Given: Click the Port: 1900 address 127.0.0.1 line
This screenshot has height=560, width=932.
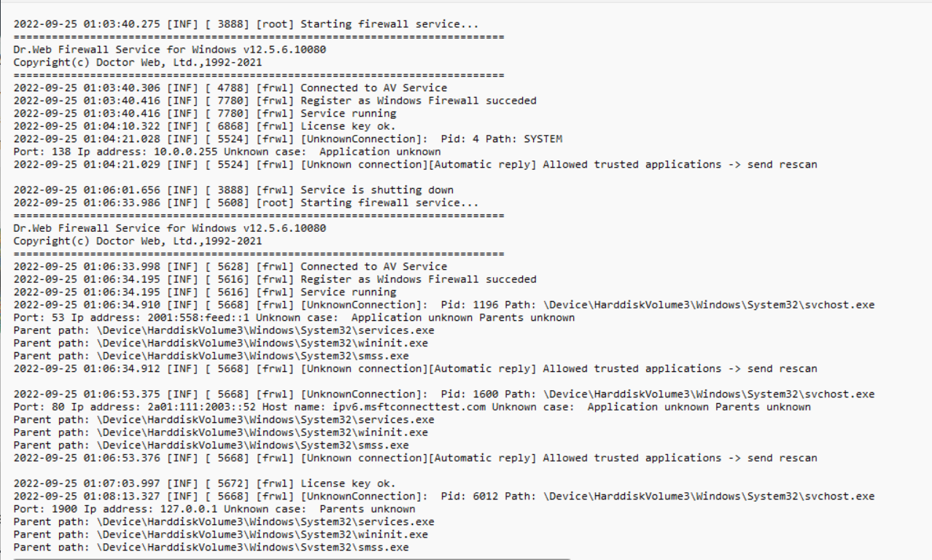Looking at the screenshot, I should (x=214, y=509).
